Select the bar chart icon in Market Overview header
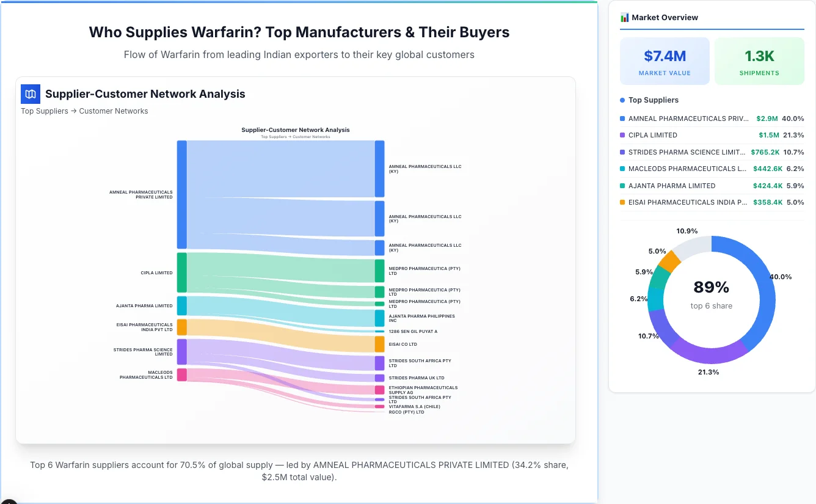 (x=624, y=18)
